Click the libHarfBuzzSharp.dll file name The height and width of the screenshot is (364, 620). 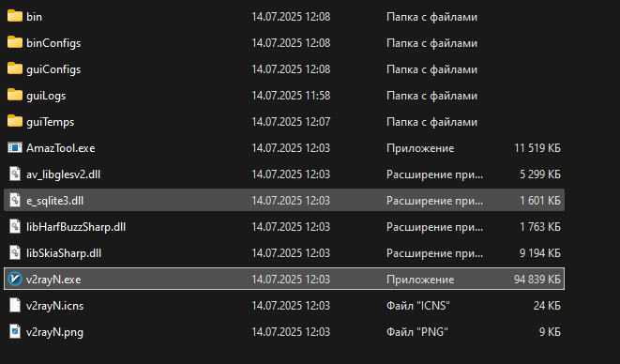(x=76, y=227)
